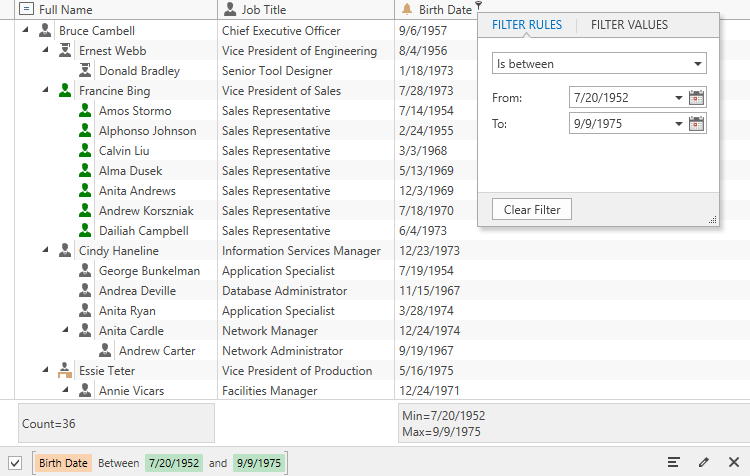The width and height of the screenshot is (750, 476).
Task: Click Anita Cardle's person icon
Action: [85, 331]
